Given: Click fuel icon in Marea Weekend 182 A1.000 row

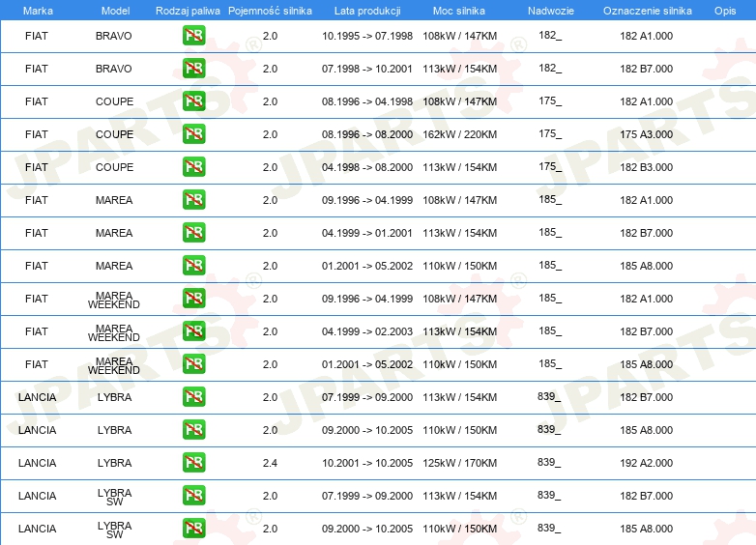Looking at the screenshot, I should pyautogui.click(x=193, y=299).
